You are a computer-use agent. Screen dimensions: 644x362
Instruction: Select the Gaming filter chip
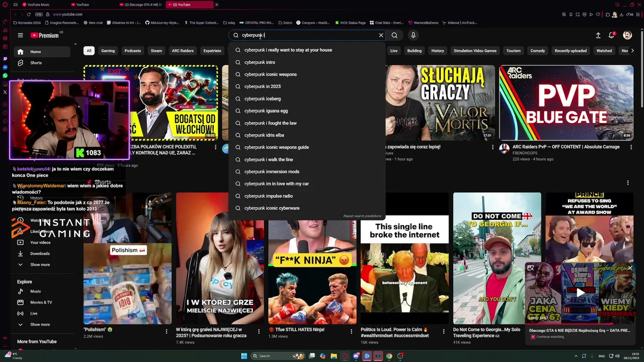coord(108,51)
